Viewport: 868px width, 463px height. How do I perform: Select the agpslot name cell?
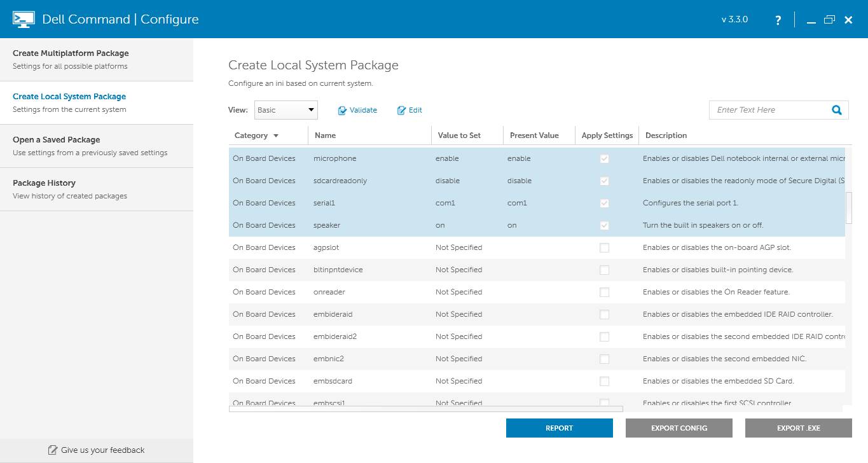click(327, 248)
